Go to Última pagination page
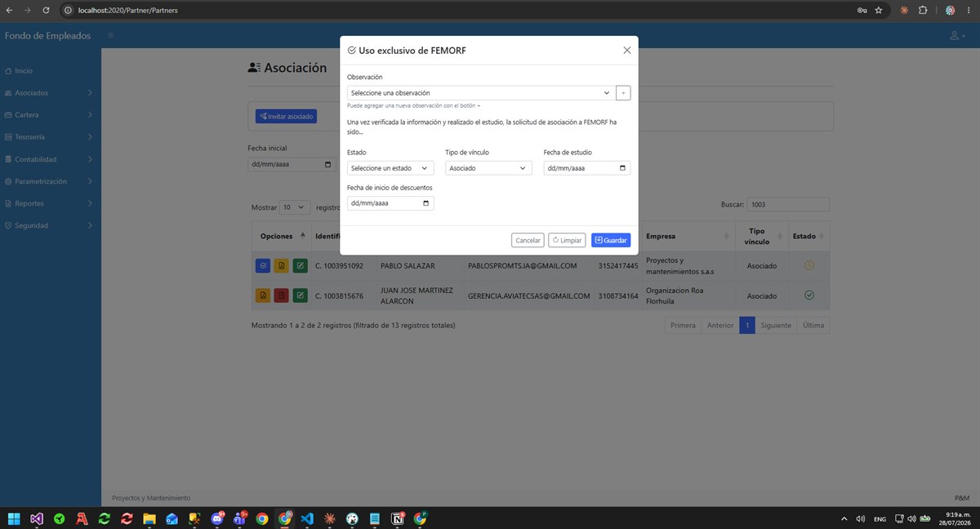 coord(813,325)
